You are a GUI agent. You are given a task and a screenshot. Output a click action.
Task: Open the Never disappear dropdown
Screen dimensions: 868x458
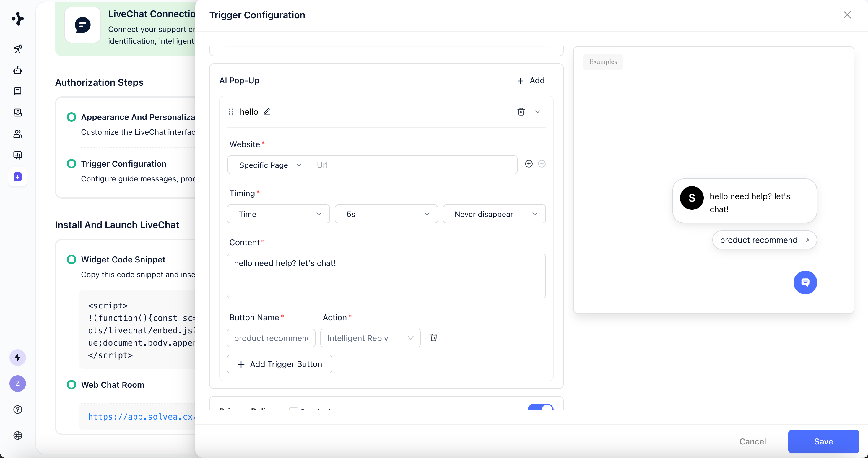point(494,214)
